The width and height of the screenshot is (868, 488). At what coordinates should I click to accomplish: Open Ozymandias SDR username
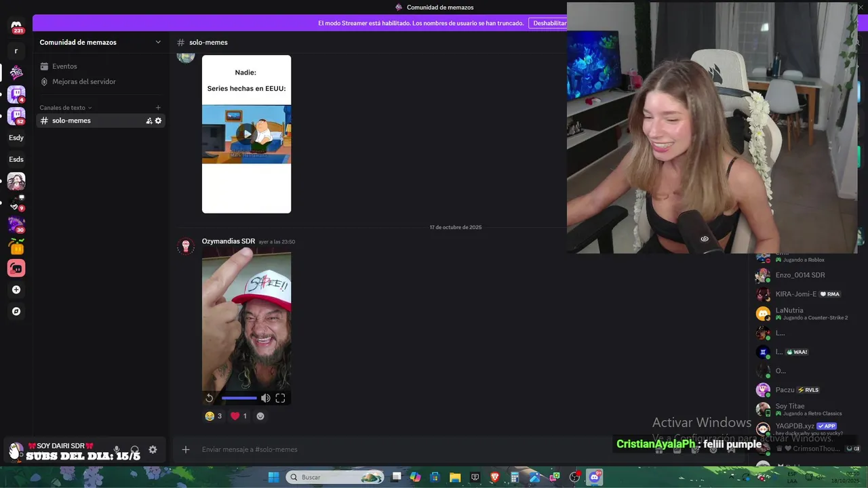coord(229,241)
